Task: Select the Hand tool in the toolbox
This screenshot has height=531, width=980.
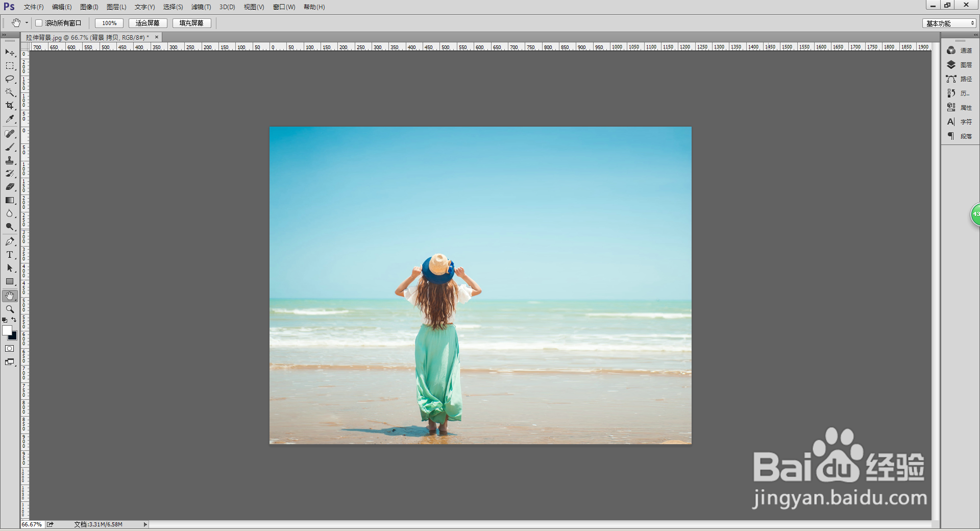Action: tap(10, 296)
